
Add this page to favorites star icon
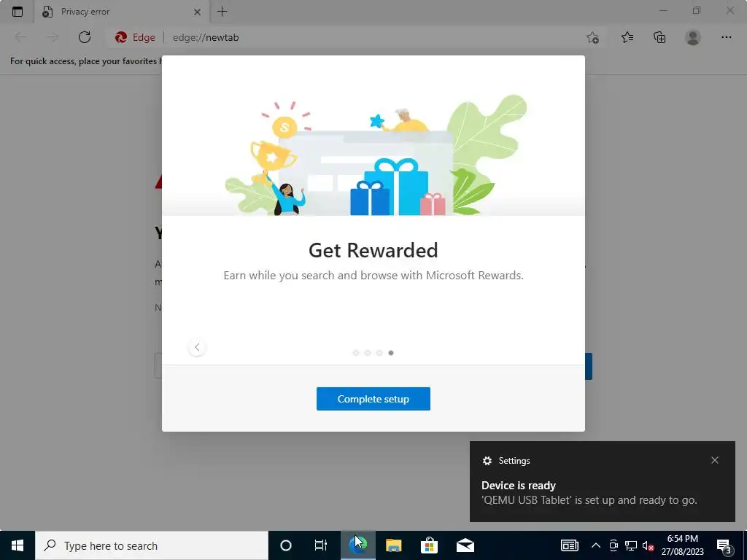pos(592,37)
